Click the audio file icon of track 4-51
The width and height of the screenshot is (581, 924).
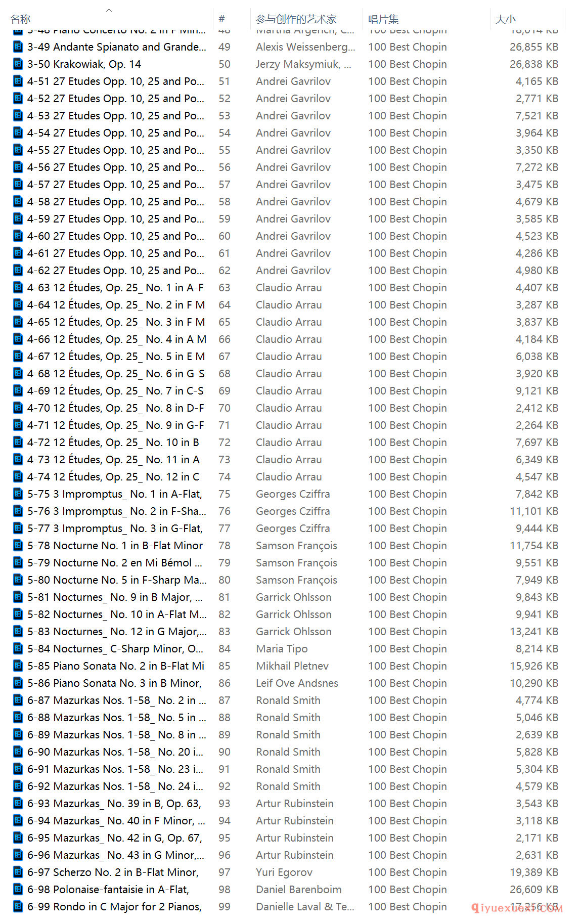point(18,81)
